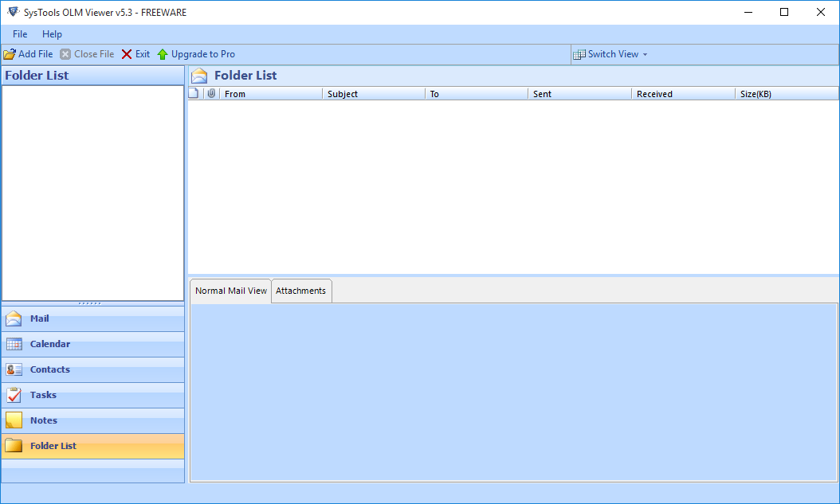
Task: Click the page icon column header
Action: tap(194, 94)
